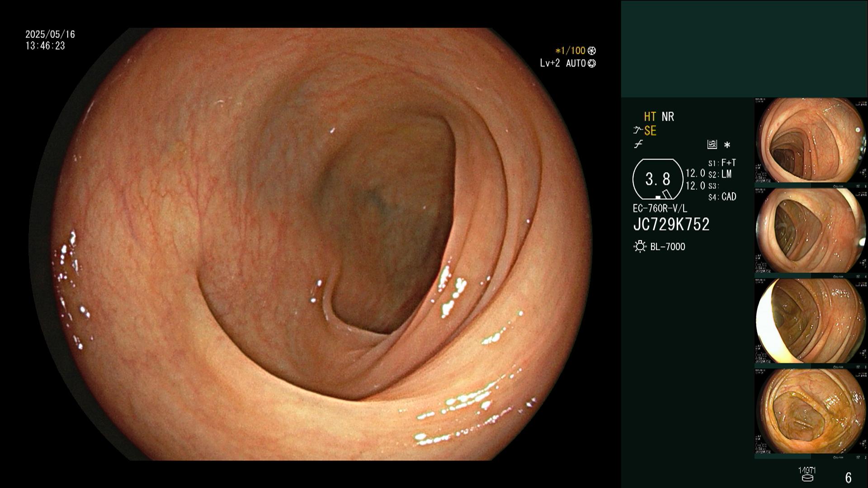
Task: Click the storage disk icon
Action: tap(807, 478)
